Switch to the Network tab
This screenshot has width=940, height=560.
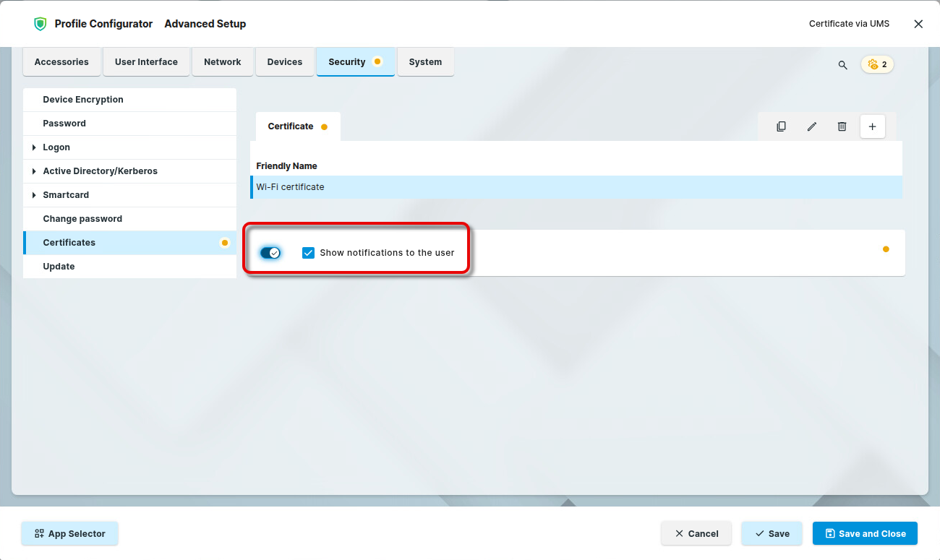pyautogui.click(x=222, y=62)
